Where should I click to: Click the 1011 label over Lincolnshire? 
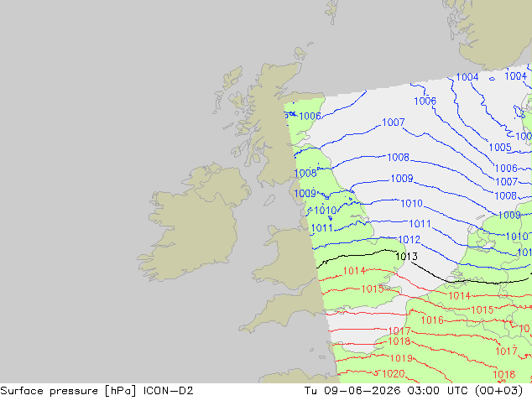322,228
